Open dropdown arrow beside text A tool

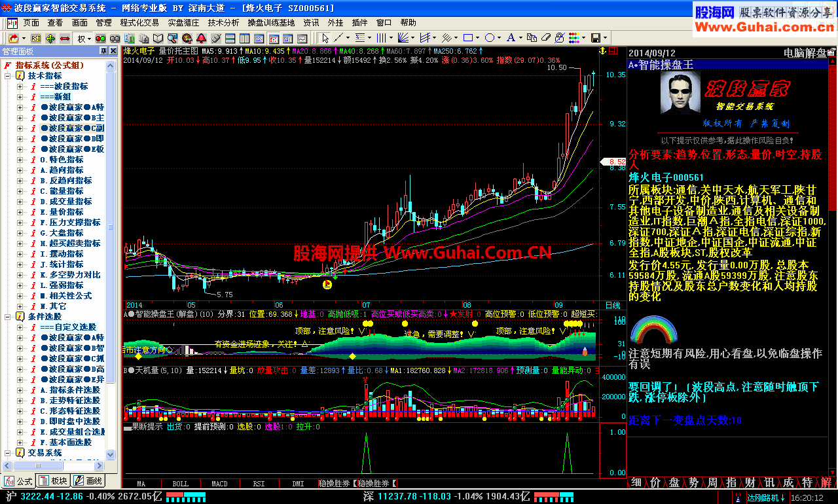pos(520,38)
